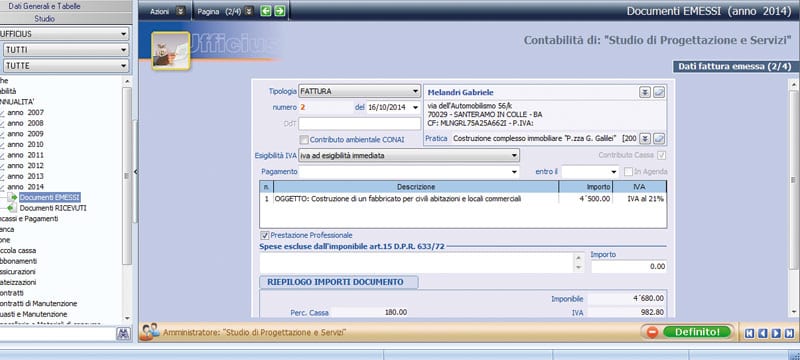
Task: Click the RIEPILOGO IMPORTI DOCUMENTO tab
Action: click(339, 282)
